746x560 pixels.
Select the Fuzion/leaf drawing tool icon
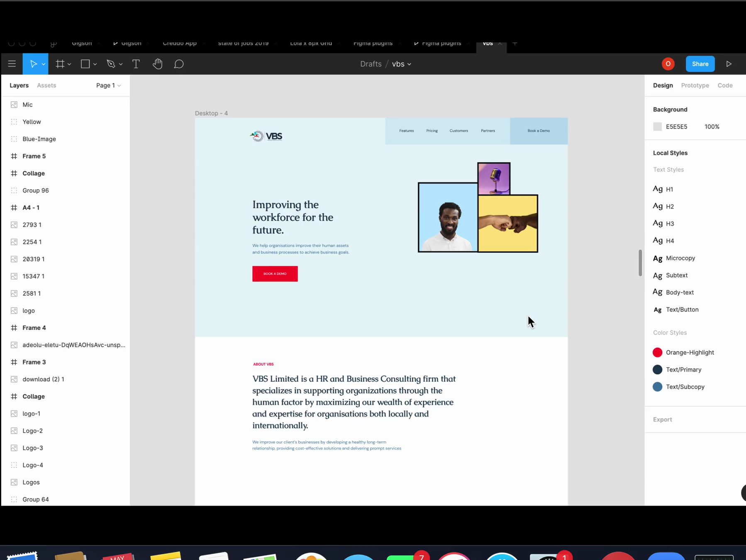pos(111,63)
